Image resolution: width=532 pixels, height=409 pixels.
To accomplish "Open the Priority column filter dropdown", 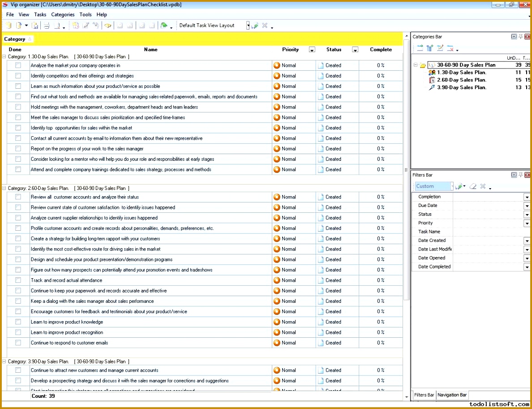I will 312,49.
